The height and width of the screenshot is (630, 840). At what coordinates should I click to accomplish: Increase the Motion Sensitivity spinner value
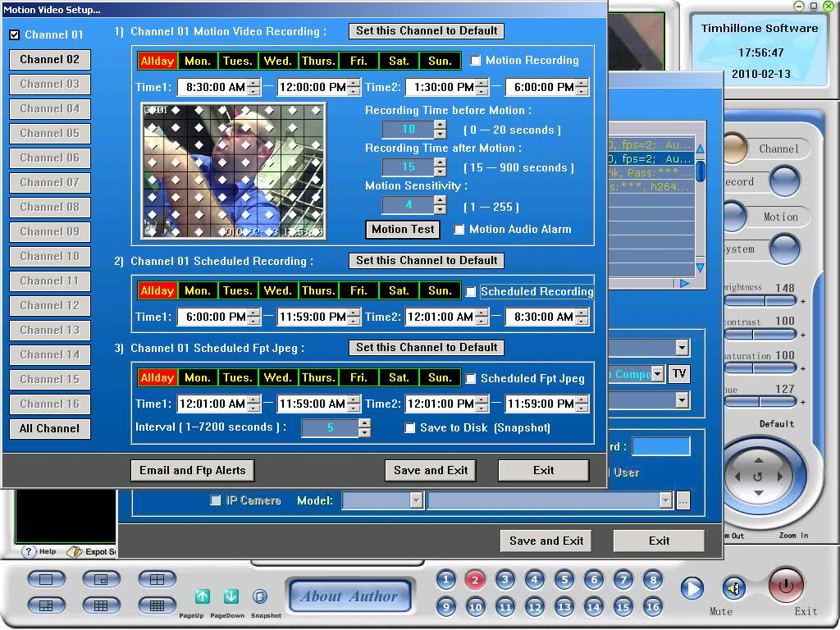tap(441, 201)
